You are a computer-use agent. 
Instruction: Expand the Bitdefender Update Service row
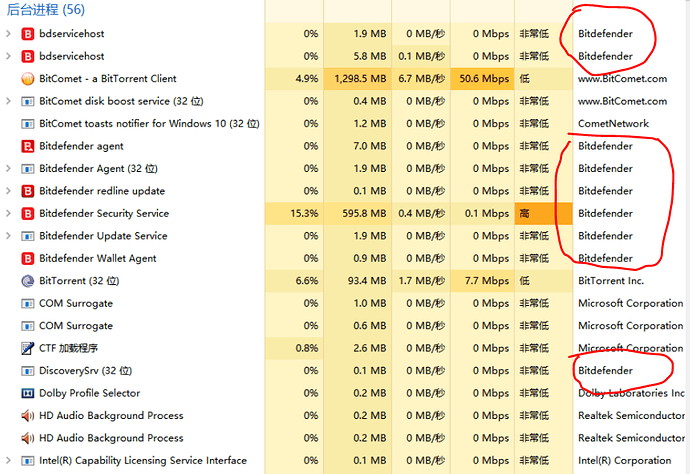click(x=8, y=235)
